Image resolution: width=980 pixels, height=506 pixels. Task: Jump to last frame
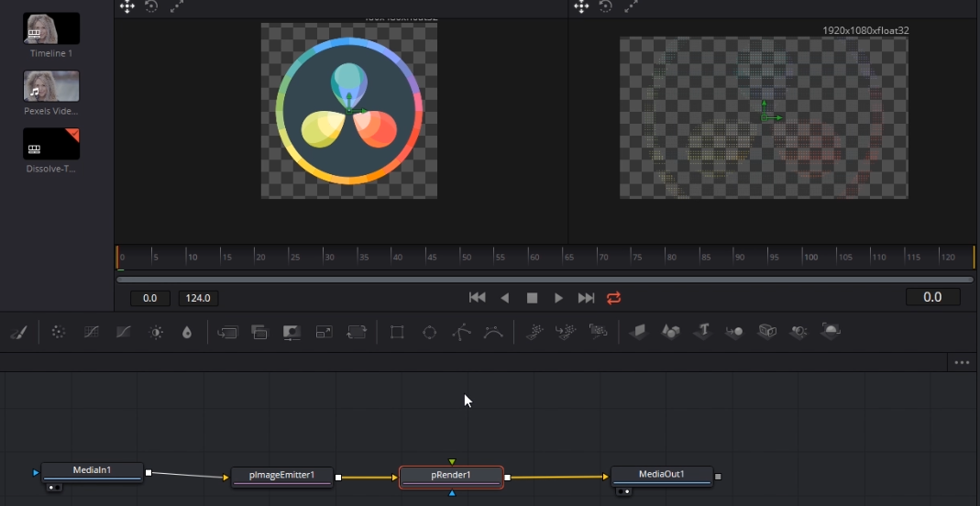pyautogui.click(x=586, y=298)
